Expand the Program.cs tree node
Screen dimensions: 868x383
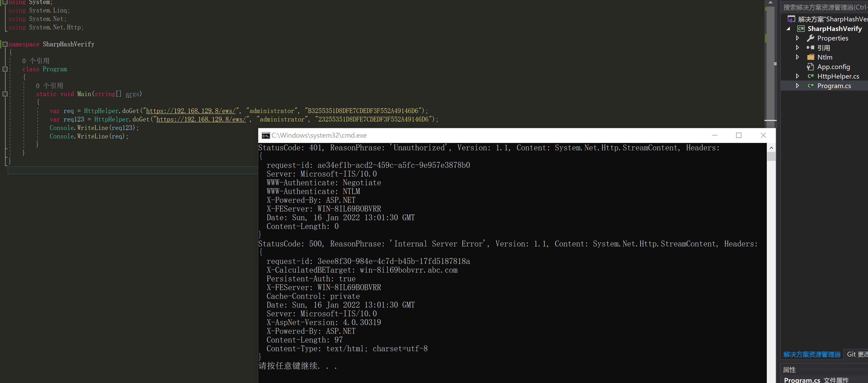point(797,86)
